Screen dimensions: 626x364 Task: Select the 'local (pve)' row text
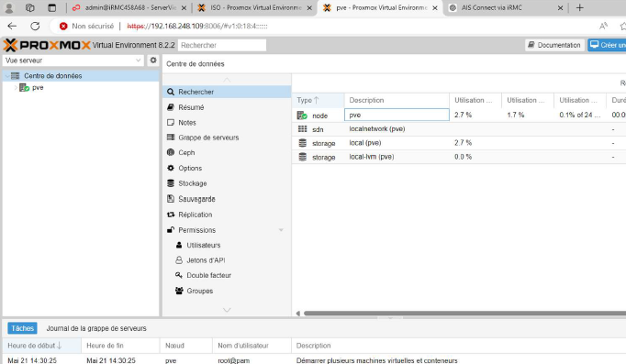[x=365, y=143]
